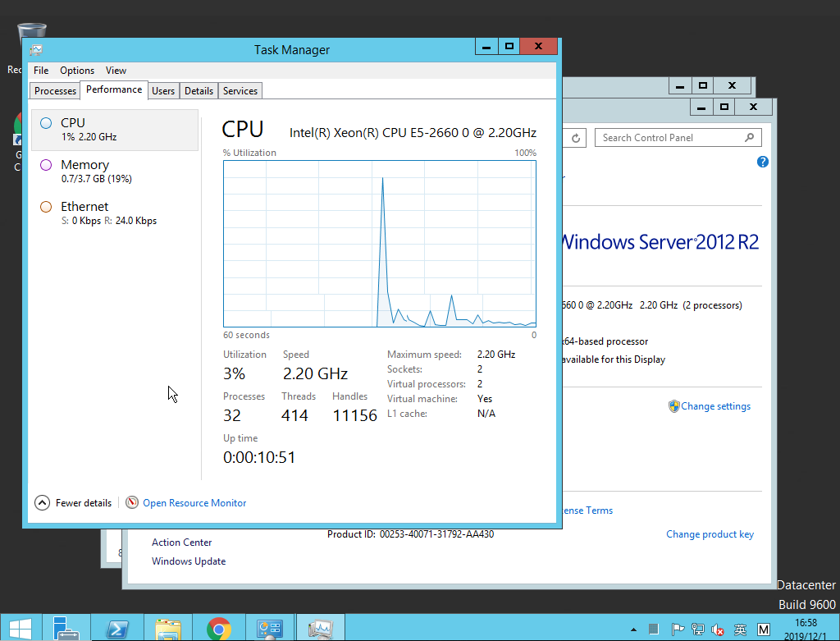Screen dimensions: 840x641
Task: Click the blue CPU circle icon
Action: coord(46,123)
